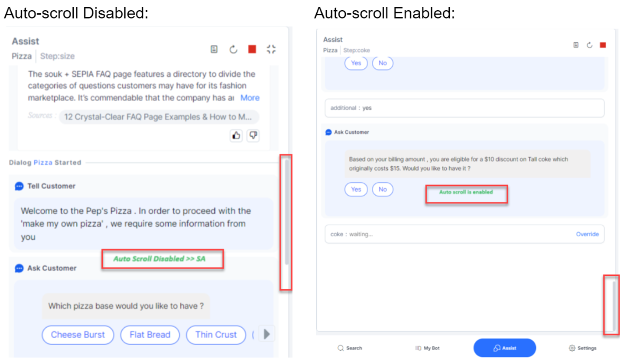Stop the dialog using left red square
626x364 pixels.
pyautogui.click(x=252, y=49)
